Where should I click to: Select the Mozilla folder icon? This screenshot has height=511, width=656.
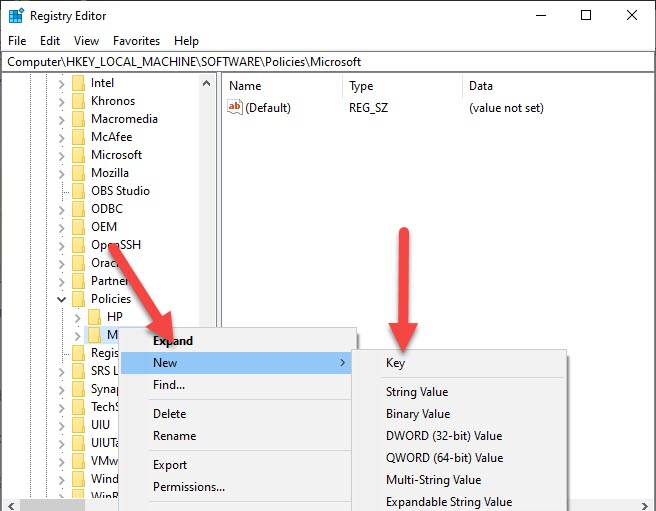point(78,173)
